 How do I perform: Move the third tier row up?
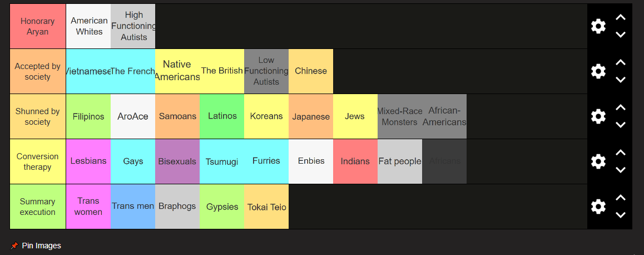621,108
